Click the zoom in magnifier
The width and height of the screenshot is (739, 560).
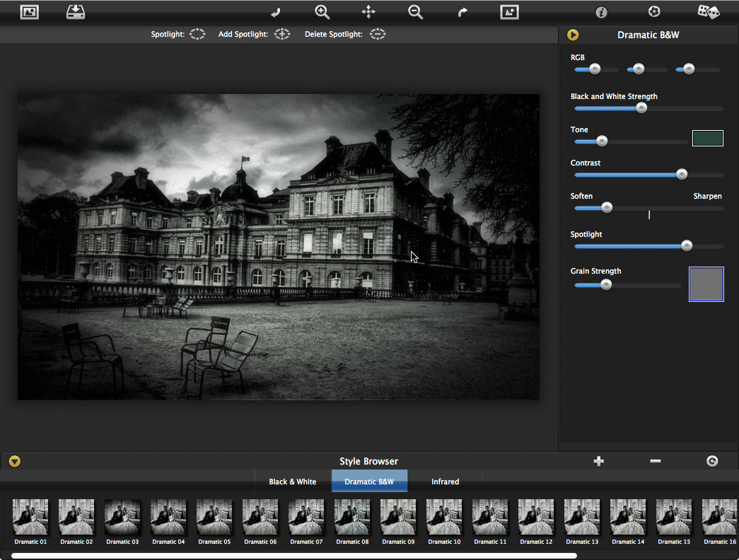coord(322,12)
